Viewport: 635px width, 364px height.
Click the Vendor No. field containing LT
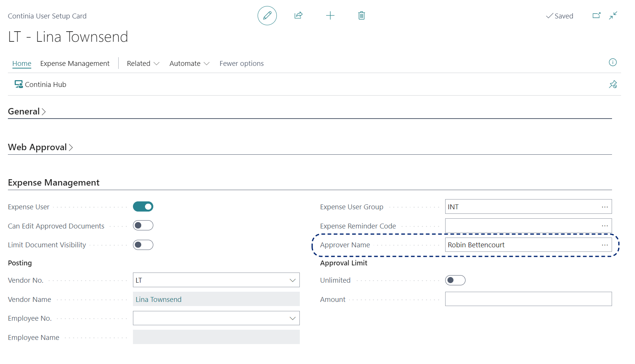216,280
